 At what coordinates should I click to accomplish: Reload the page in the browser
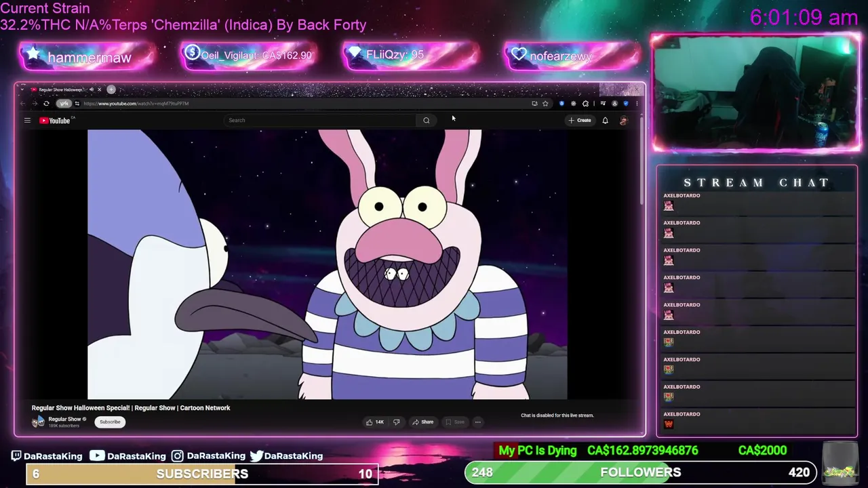46,103
